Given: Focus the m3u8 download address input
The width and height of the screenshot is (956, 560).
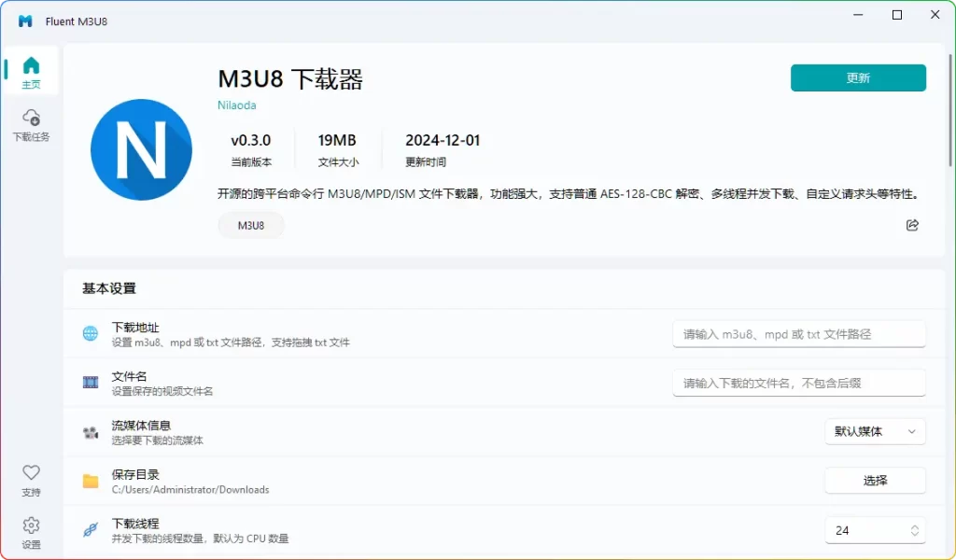Looking at the screenshot, I should click(799, 334).
